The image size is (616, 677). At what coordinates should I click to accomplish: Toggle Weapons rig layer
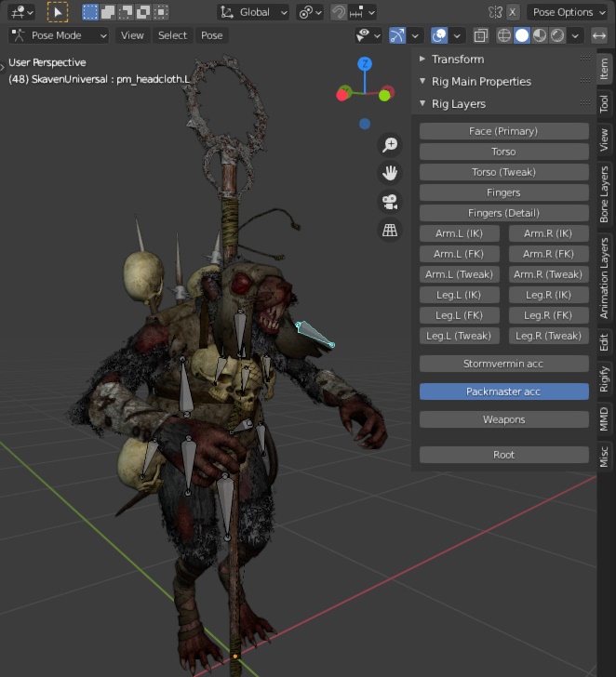pyautogui.click(x=503, y=419)
